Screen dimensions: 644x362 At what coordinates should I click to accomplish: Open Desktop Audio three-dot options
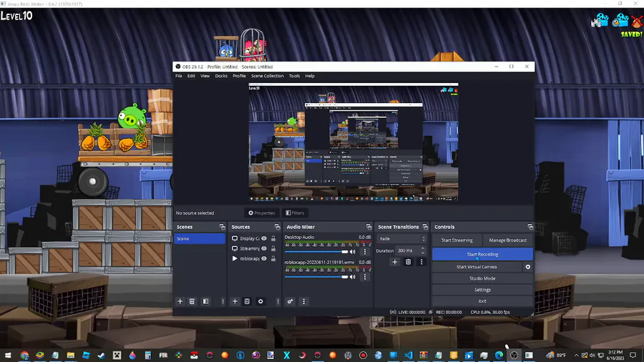click(365, 252)
